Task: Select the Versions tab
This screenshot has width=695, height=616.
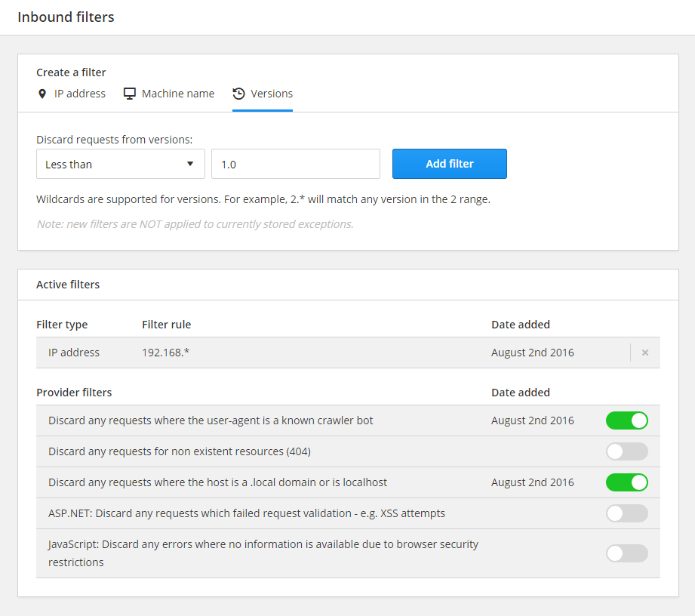Action: [x=263, y=94]
